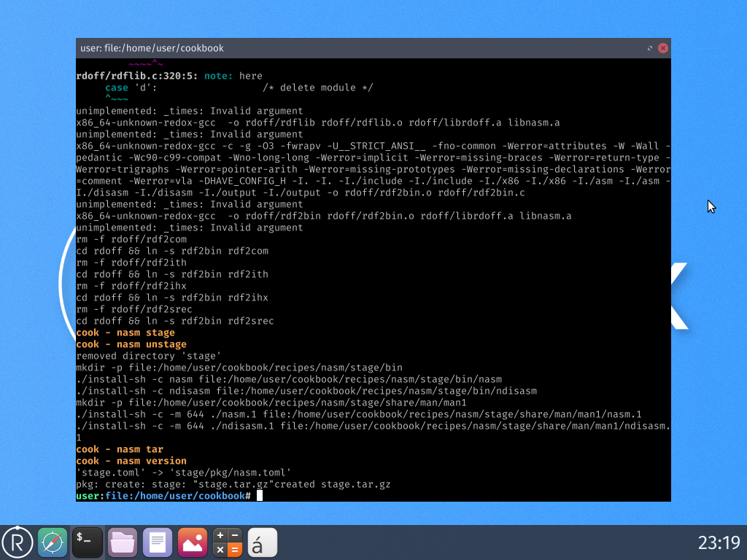Click the 'mkdir -p ...stage/bin' line
Viewport: 747px width, 560px height.
click(x=239, y=367)
